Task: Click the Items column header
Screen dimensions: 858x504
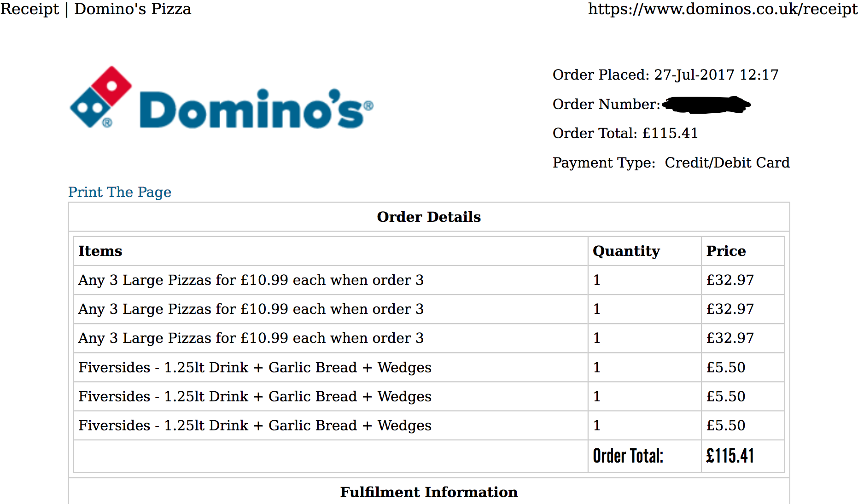Action: [x=100, y=251]
